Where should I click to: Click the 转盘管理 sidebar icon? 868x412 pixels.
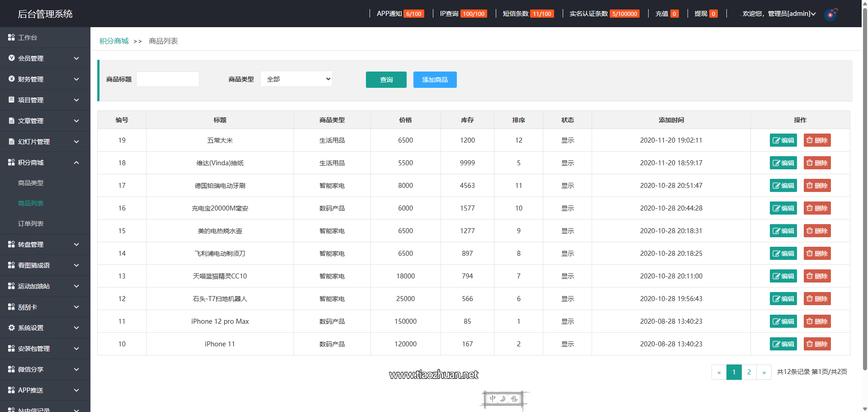[11, 244]
